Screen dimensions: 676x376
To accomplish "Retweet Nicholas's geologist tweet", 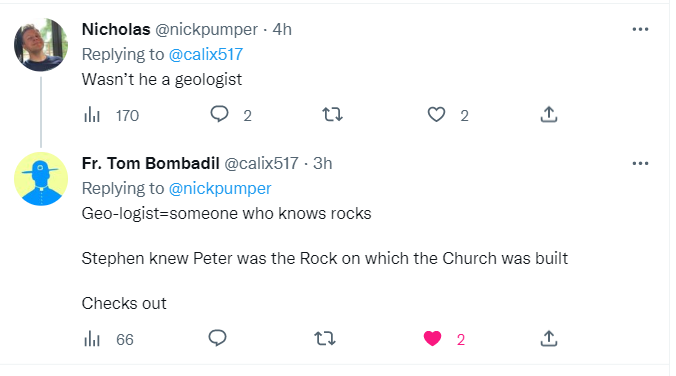I will click(332, 114).
